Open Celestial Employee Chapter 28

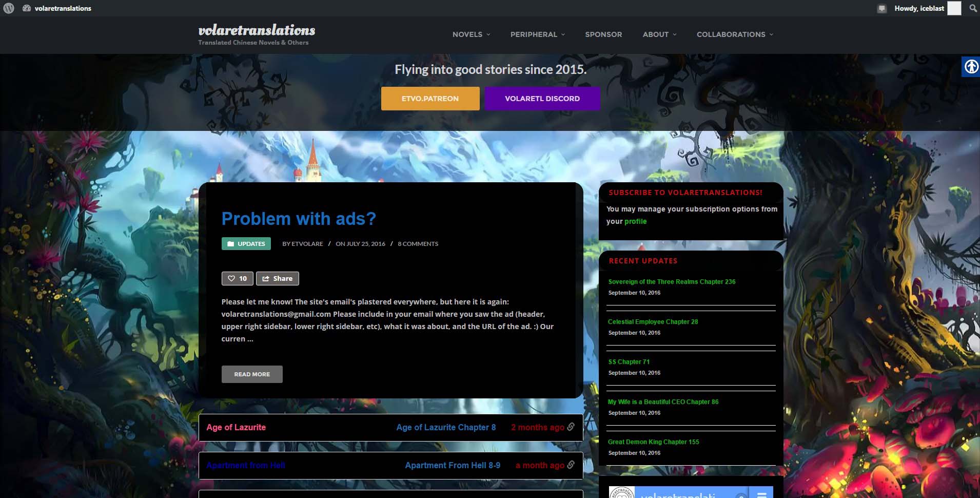653,322
